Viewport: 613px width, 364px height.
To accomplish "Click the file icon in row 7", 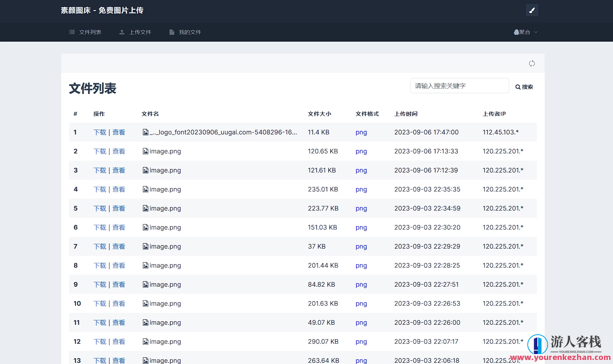I will pyautogui.click(x=146, y=246).
